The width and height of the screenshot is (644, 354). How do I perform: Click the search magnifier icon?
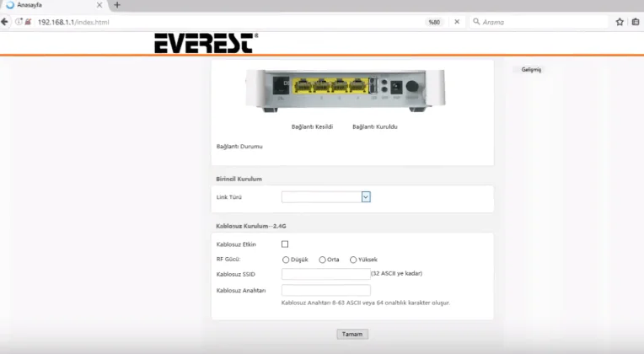click(x=476, y=21)
